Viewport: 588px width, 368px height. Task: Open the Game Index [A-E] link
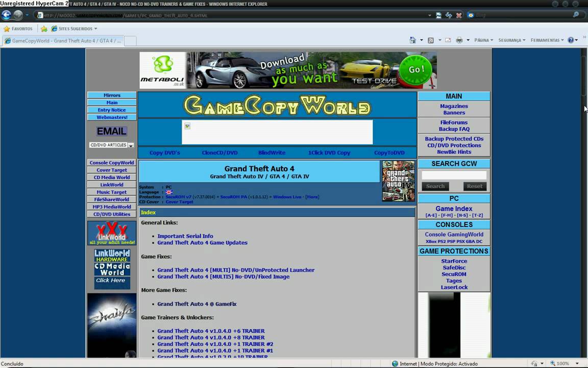pos(431,216)
